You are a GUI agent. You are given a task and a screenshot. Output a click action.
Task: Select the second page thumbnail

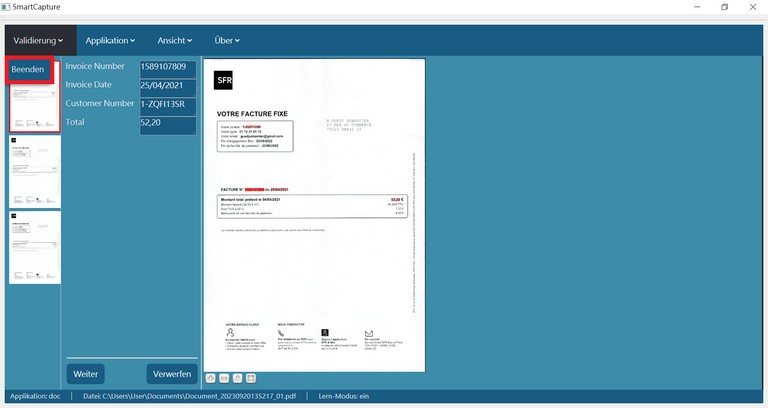(x=35, y=172)
